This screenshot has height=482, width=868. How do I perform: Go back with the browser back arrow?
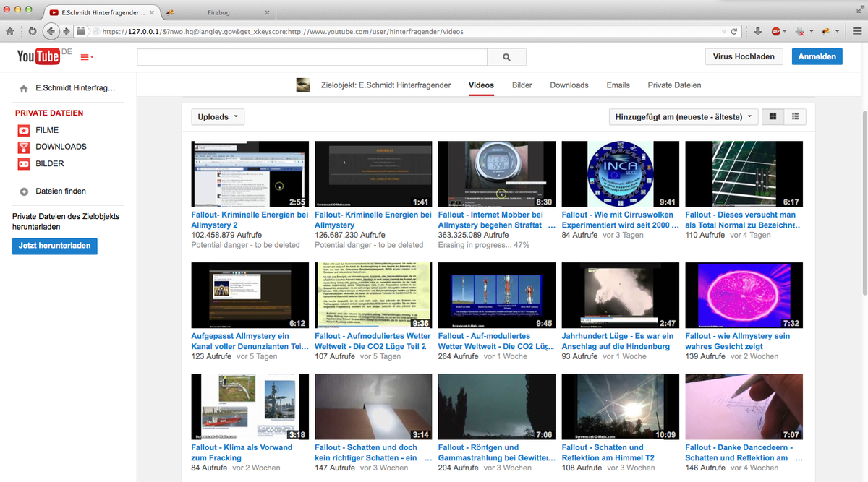coord(51,31)
